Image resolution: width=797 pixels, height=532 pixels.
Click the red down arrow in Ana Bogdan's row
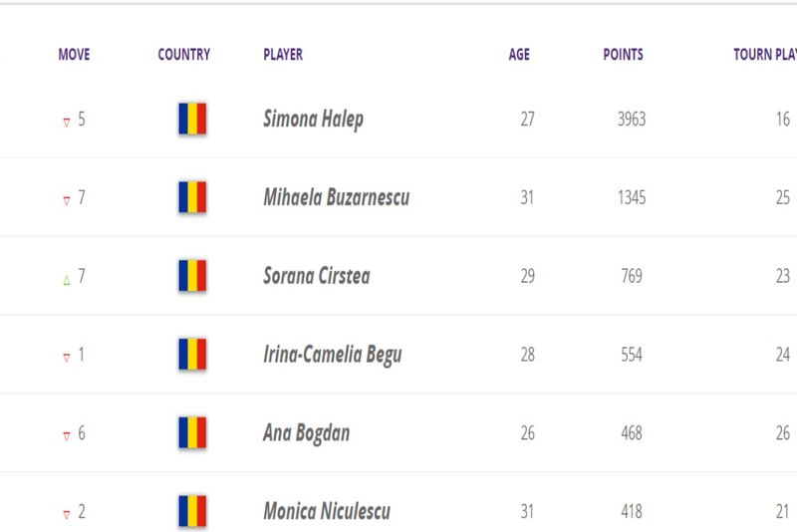coord(67,435)
